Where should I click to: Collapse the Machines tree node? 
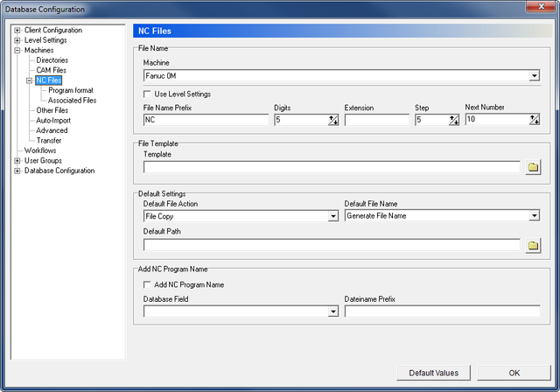pos(17,51)
